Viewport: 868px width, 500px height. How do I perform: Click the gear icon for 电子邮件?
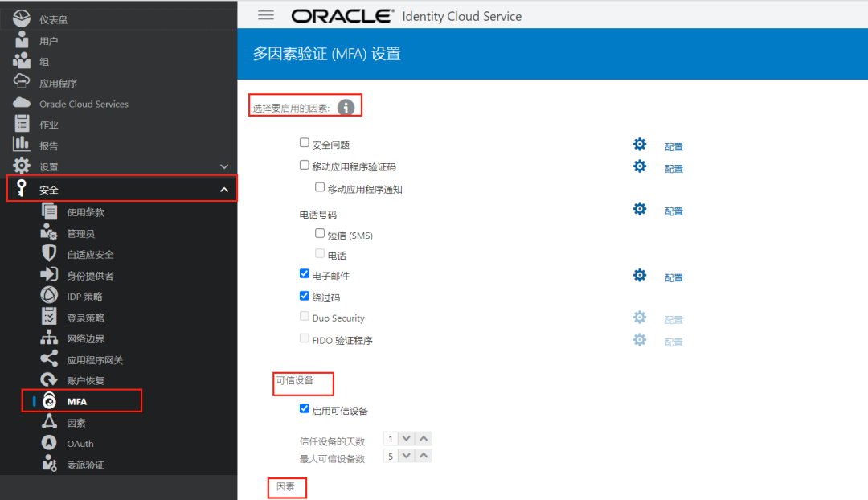640,275
